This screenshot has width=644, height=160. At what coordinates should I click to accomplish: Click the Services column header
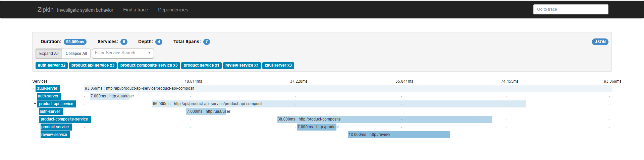pyautogui.click(x=40, y=81)
